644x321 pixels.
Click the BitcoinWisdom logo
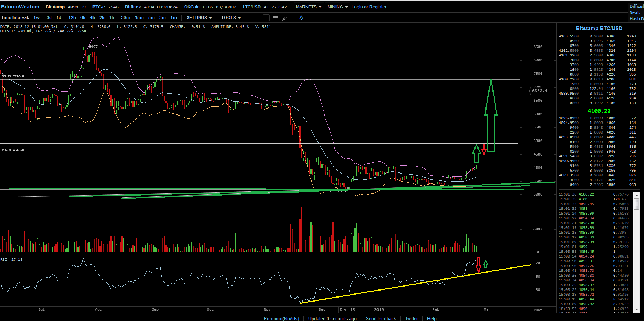20,7
